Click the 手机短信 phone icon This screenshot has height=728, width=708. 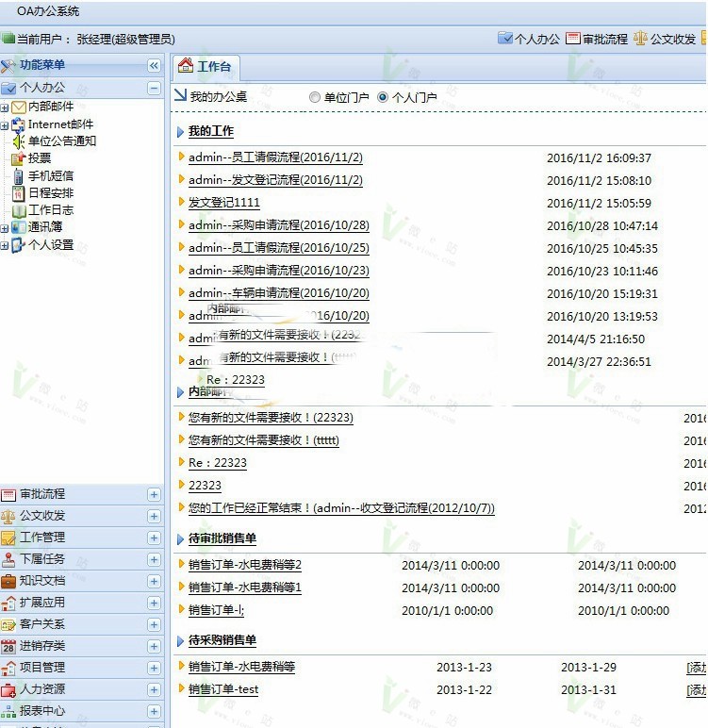tap(18, 176)
